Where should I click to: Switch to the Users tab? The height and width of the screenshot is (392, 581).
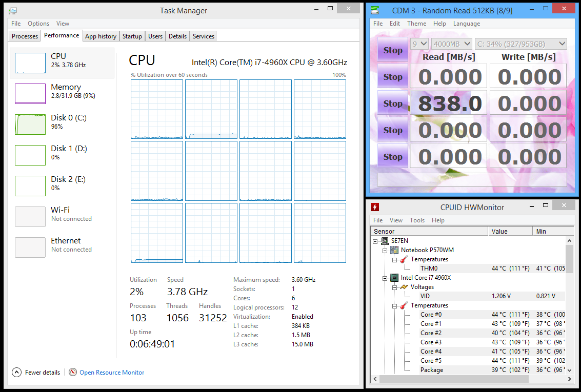coord(155,36)
